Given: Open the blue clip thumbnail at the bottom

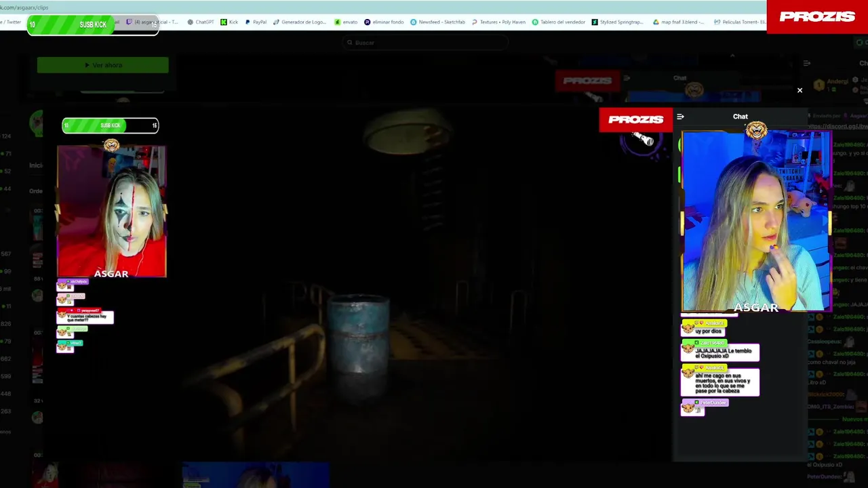Looking at the screenshot, I should 256,475.
